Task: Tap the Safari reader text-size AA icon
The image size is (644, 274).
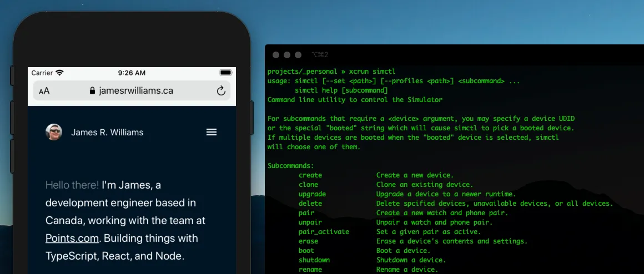Action: pyautogui.click(x=44, y=90)
